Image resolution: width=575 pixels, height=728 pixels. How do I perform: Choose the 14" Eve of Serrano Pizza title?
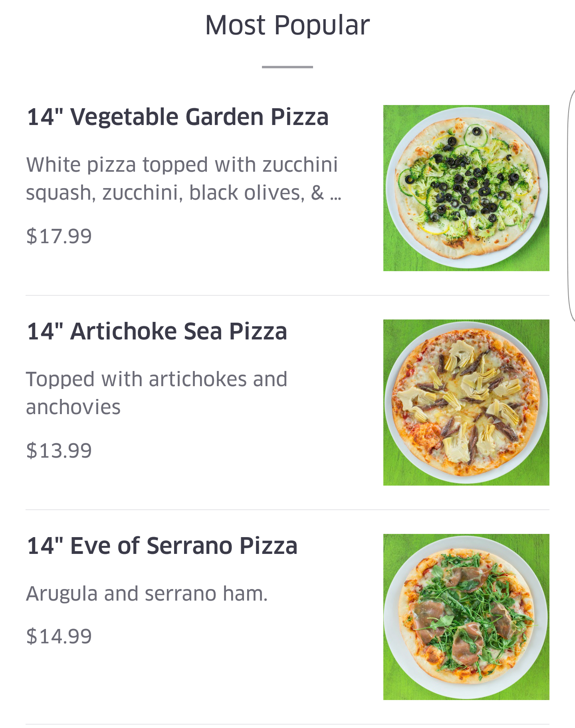point(162,546)
